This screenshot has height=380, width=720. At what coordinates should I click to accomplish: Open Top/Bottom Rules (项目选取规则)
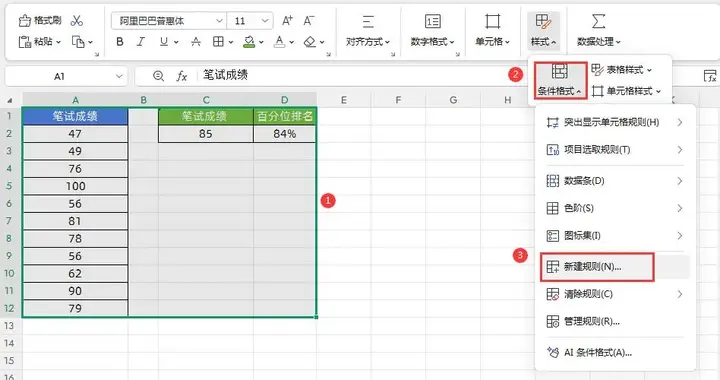coord(614,150)
